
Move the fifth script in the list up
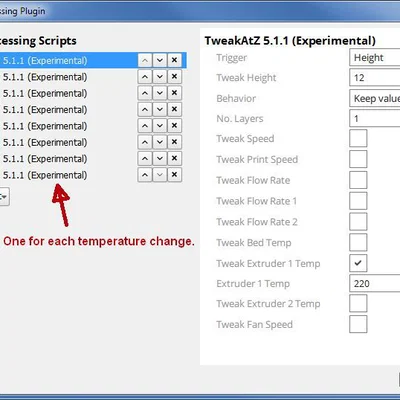point(145,126)
